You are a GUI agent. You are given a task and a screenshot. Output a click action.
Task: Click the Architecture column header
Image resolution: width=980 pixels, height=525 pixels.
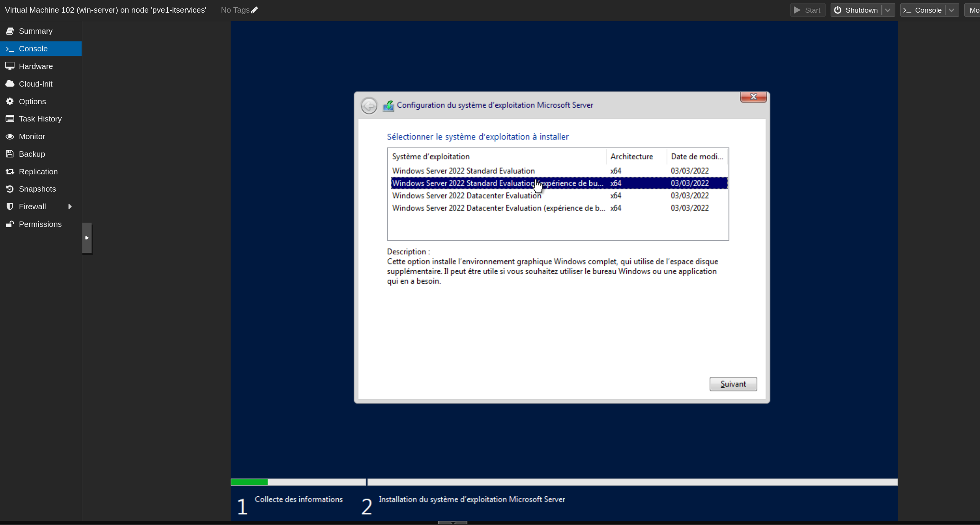631,157
